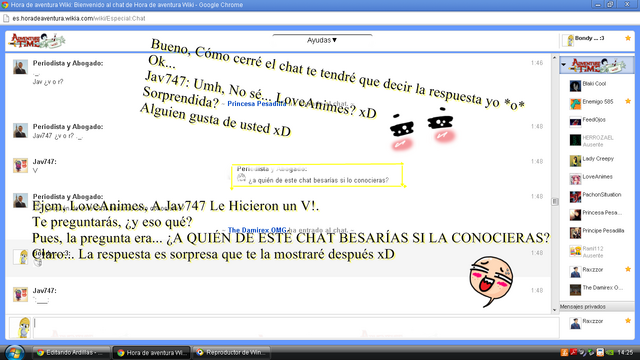This screenshot has height=360, width=640.
Task: Select Principe Pesadilla's avatar
Action: [x=575, y=233]
